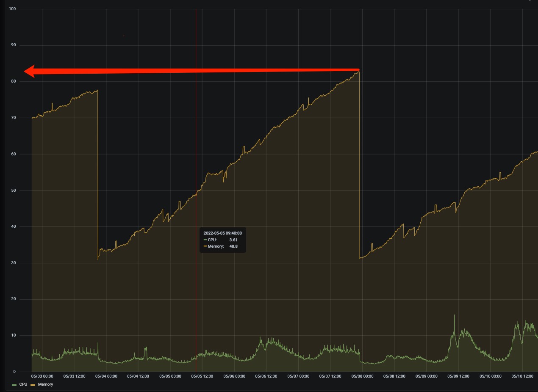The height and width of the screenshot is (392, 538).
Task: Click the memory peak at the arrow's right end
Action: 358,72
